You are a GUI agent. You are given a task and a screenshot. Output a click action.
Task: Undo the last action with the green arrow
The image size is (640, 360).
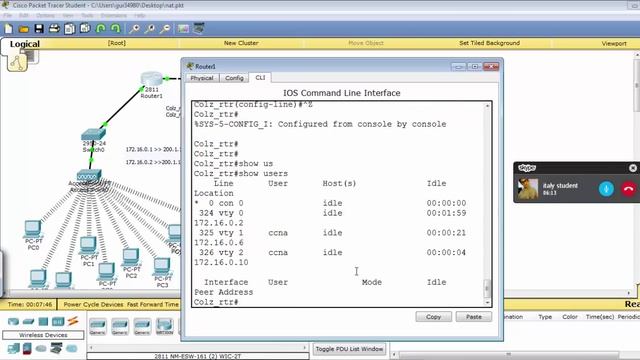coord(100,29)
